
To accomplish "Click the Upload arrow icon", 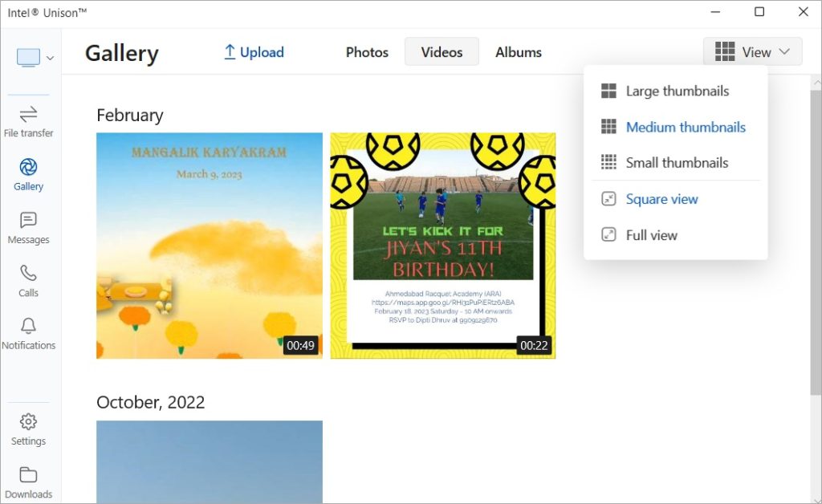I will point(230,52).
